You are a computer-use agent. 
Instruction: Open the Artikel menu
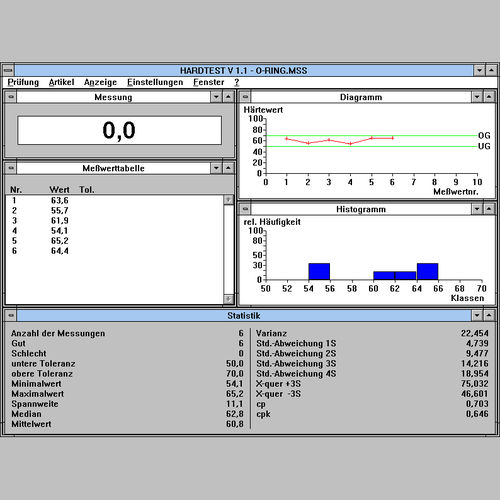pos(61,82)
